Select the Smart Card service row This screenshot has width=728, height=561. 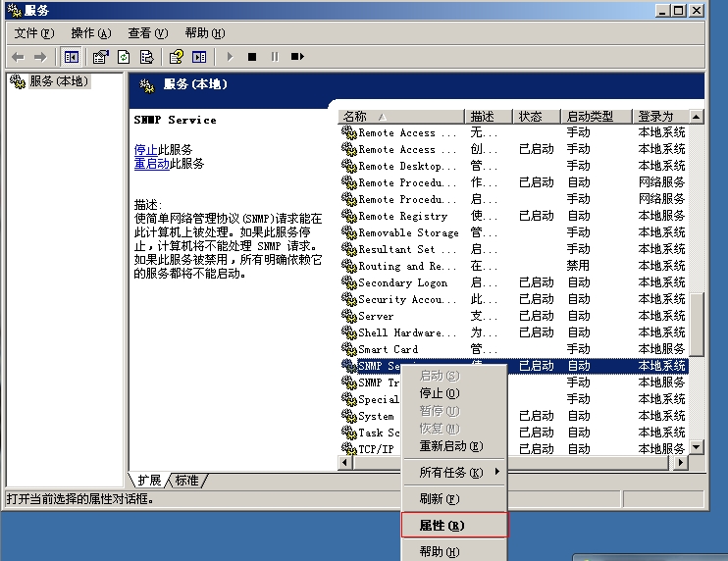tap(514, 349)
